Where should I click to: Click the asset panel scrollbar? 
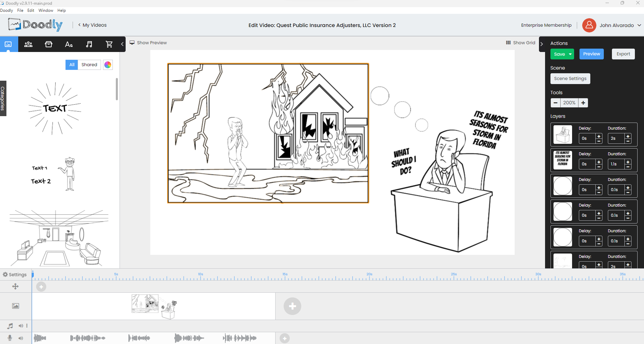(x=117, y=89)
